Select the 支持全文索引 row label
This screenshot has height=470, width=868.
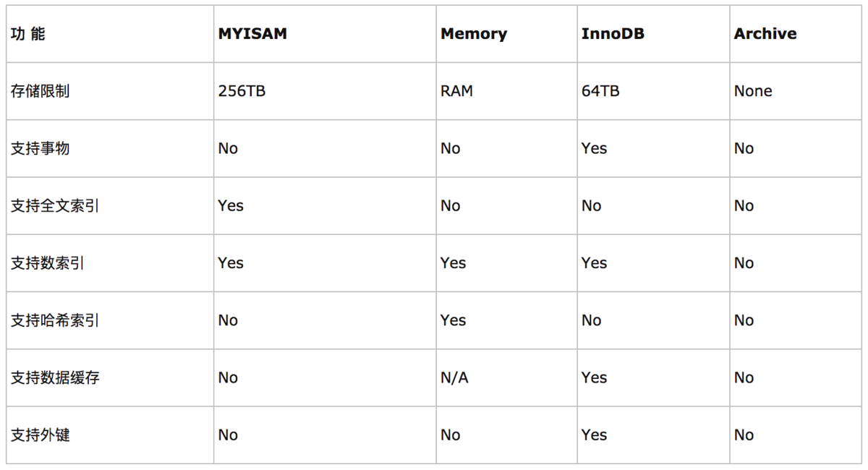(55, 205)
